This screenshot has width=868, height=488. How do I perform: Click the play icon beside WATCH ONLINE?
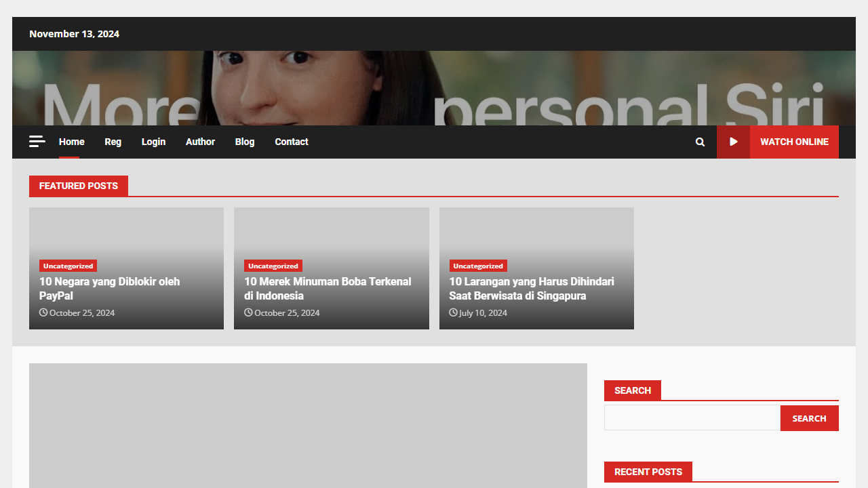734,142
